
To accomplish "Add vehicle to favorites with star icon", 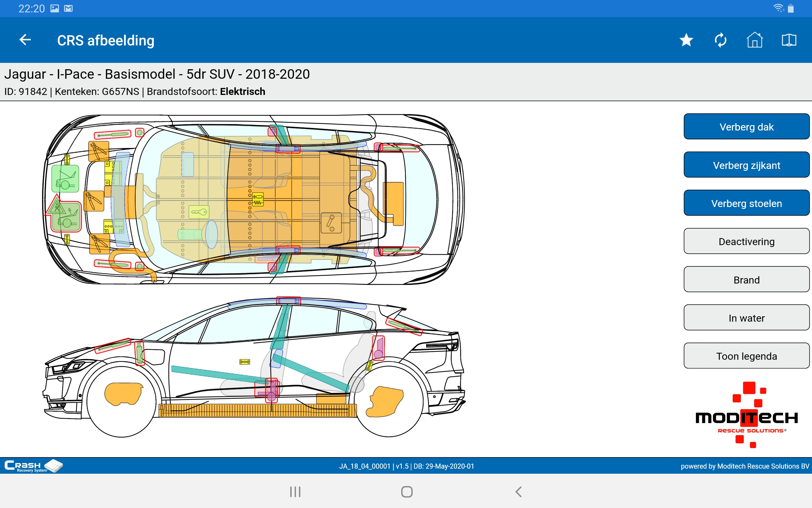I will coord(686,40).
